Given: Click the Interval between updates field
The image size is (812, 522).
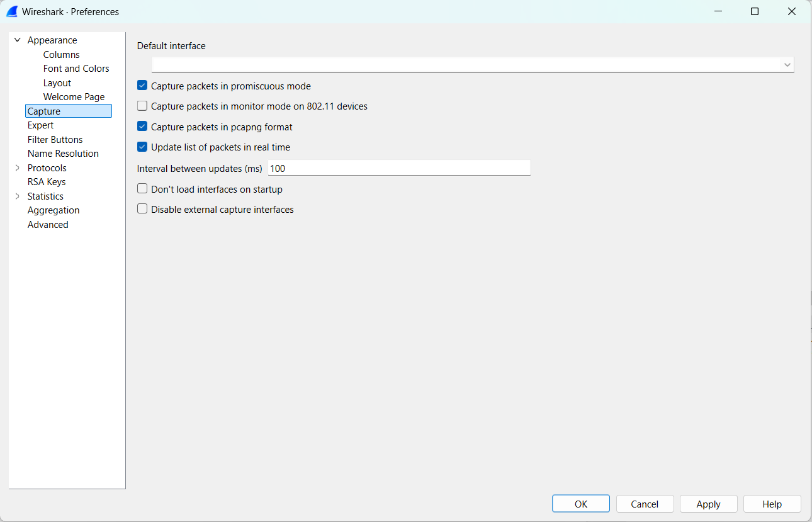Looking at the screenshot, I should 400,168.
